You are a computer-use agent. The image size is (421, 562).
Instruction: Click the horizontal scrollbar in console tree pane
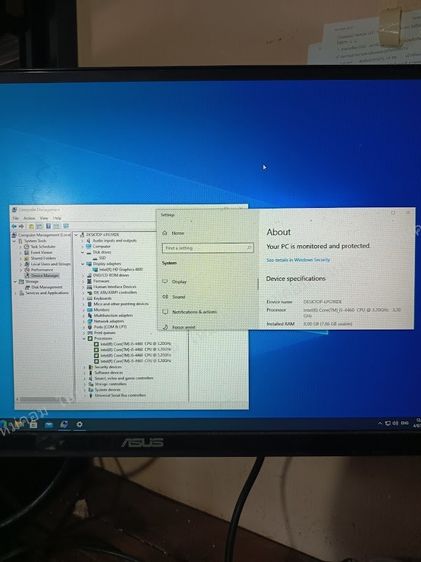pyautogui.click(x=43, y=399)
